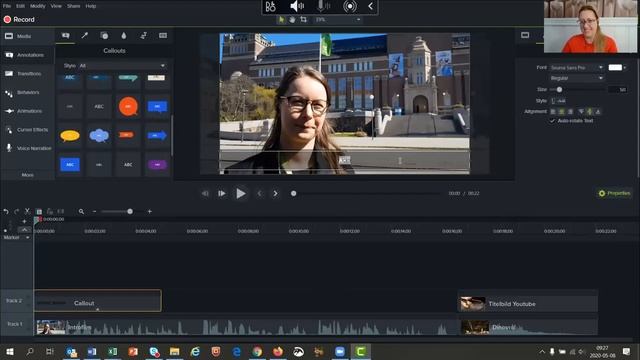The image size is (640, 360).
Task: Jump to previous media with left chevron
Action: point(259,193)
